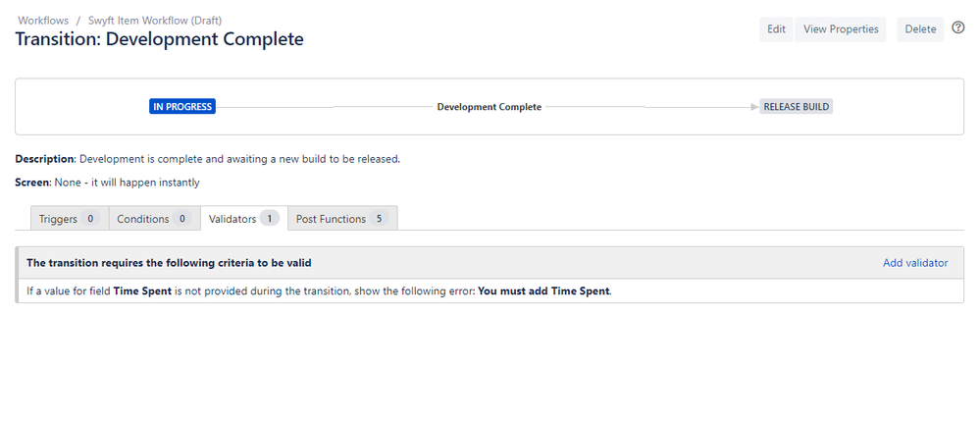The image size is (980, 422).
Task: Switch to the Triggers tab
Action: (68, 219)
